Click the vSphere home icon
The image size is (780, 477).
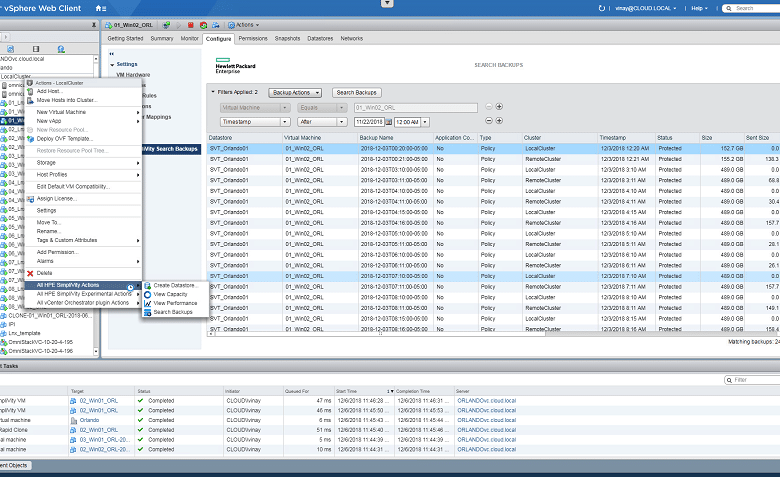[99, 8]
